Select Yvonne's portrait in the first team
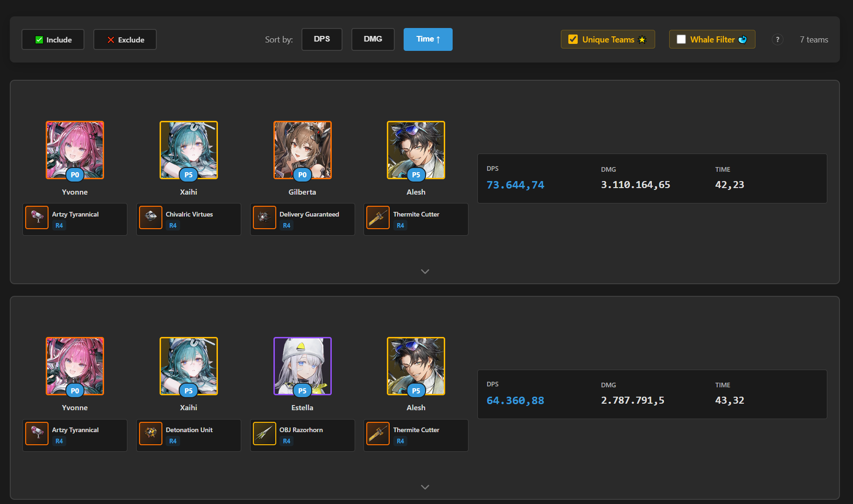The width and height of the screenshot is (853, 504). (75, 150)
